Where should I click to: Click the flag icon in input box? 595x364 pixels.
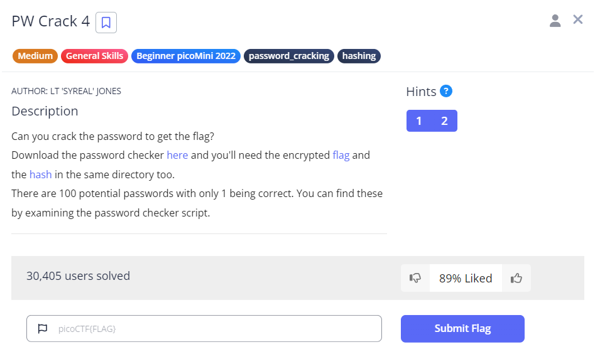click(43, 328)
